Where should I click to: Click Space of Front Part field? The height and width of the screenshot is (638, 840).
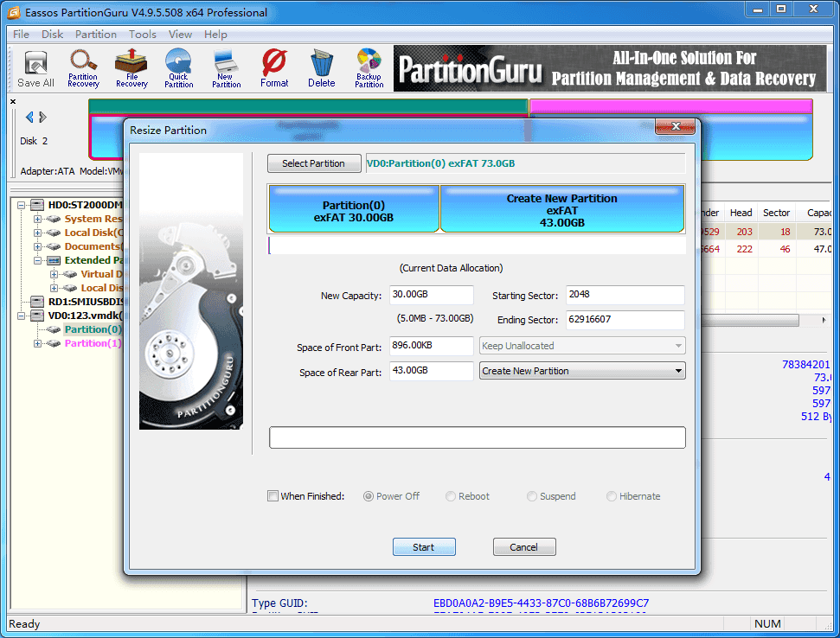[x=432, y=346]
